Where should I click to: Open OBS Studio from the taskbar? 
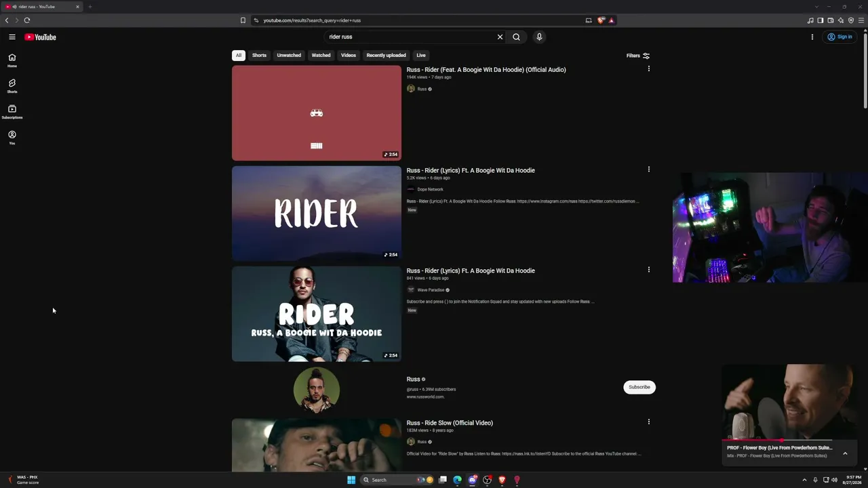tap(487, 480)
